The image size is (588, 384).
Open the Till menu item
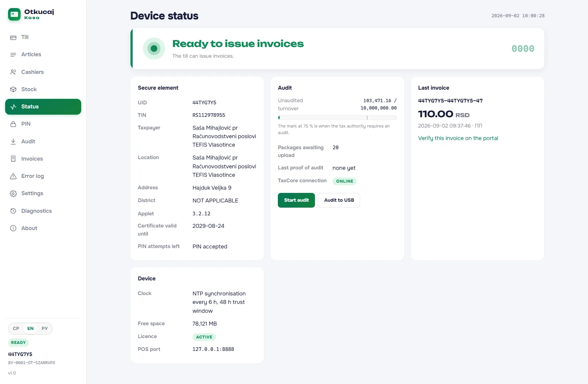coord(43,37)
